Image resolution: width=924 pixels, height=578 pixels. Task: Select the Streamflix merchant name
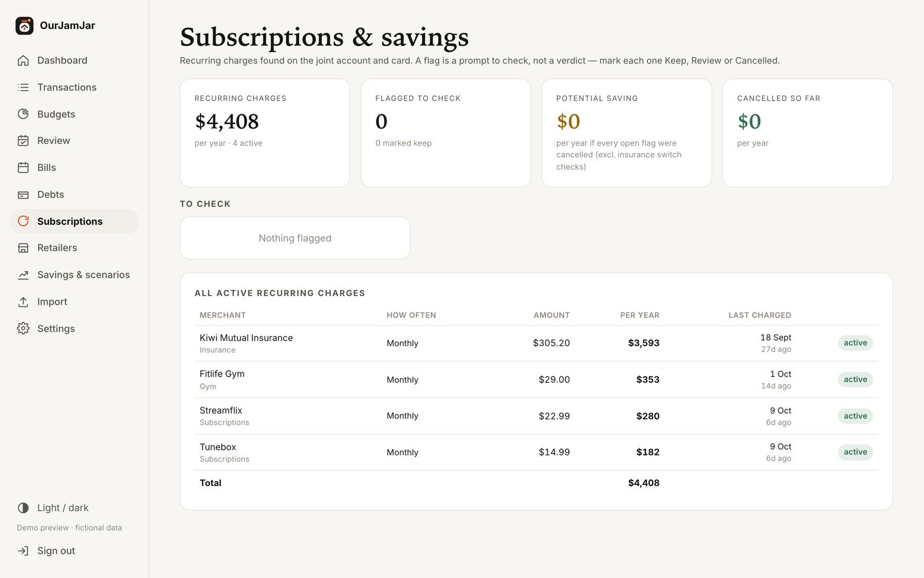click(221, 410)
